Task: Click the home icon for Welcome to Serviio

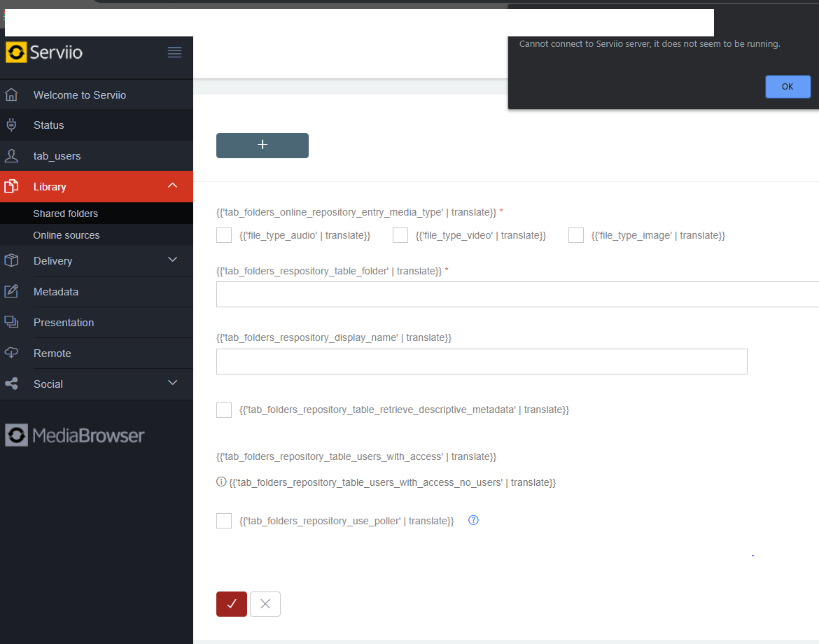Action: click(x=11, y=94)
